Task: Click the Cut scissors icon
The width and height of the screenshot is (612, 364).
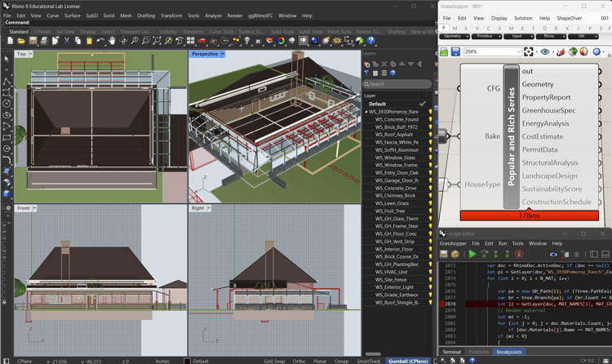Action: [x=67, y=41]
